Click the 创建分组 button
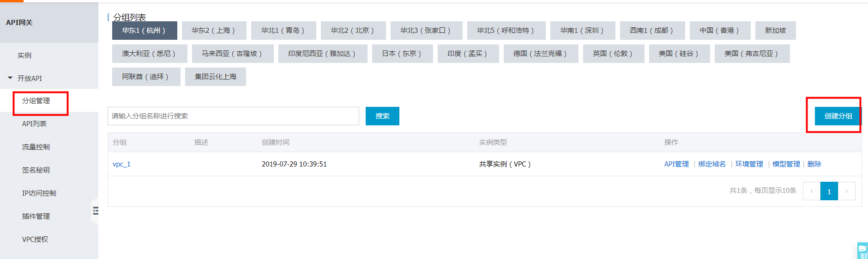 [838, 116]
